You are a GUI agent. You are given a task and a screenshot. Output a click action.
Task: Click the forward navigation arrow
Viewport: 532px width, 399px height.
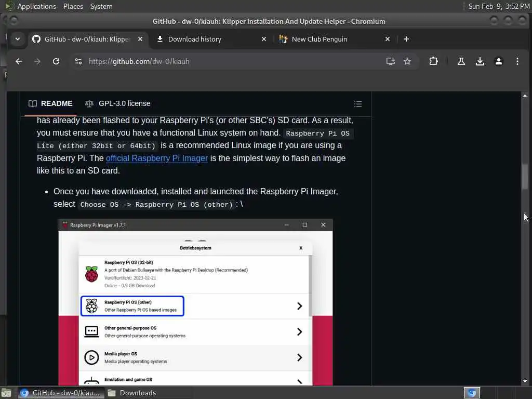37,61
